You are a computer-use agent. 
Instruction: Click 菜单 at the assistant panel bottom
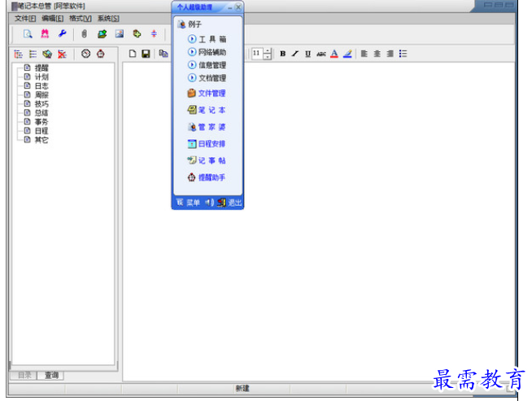pos(193,202)
